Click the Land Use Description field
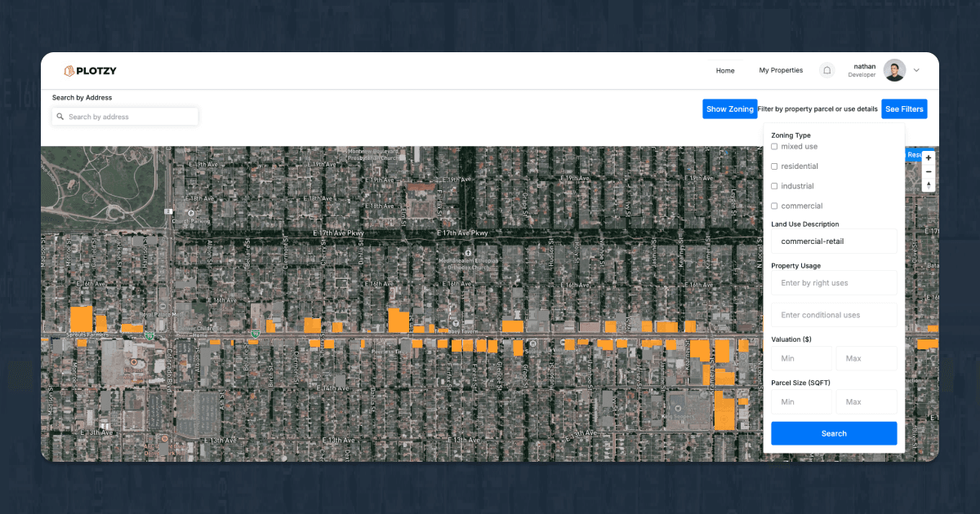 [834, 241]
